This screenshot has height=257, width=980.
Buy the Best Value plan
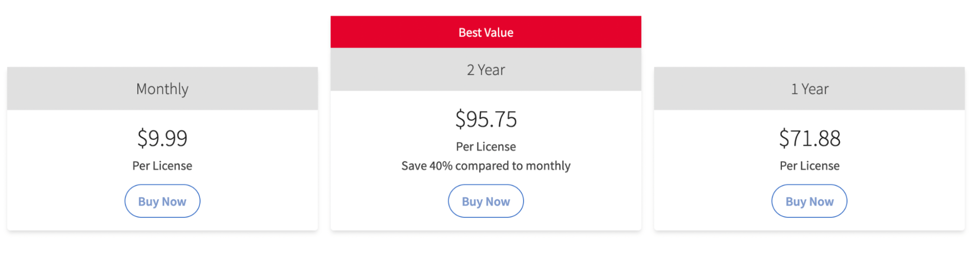[x=486, y=201]
